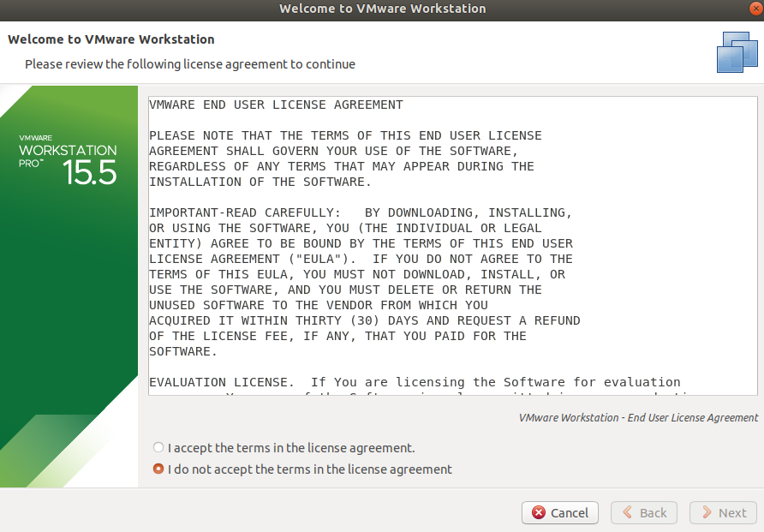This screenshot has height=532, width=764.
Task: Click 'Please review the following license agreement' text
Action: [x=190, y=64]
